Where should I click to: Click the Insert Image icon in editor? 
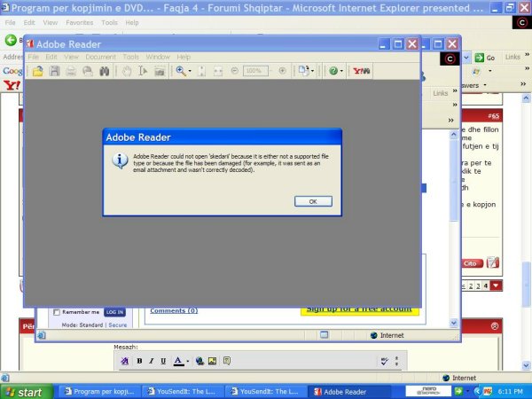pyautogui.click(x=213, y=361)
